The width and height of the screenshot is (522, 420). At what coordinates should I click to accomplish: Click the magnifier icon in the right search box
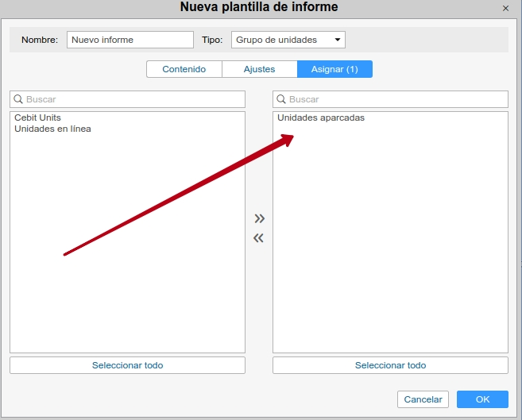coord(281,99)
